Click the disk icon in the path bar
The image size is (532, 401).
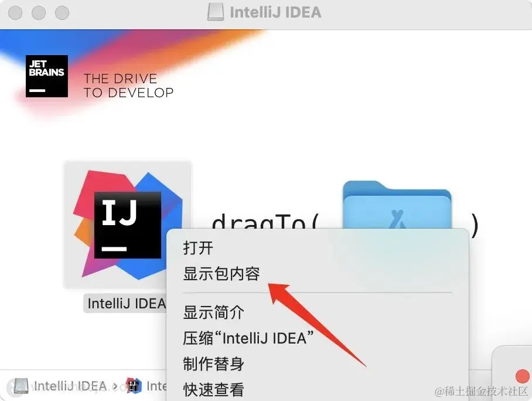21,386
